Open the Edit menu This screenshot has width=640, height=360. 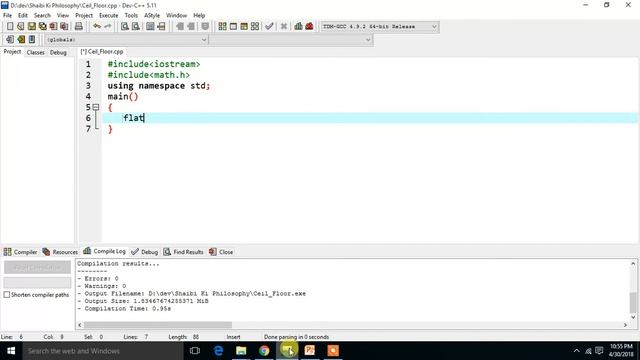[23, 16]
